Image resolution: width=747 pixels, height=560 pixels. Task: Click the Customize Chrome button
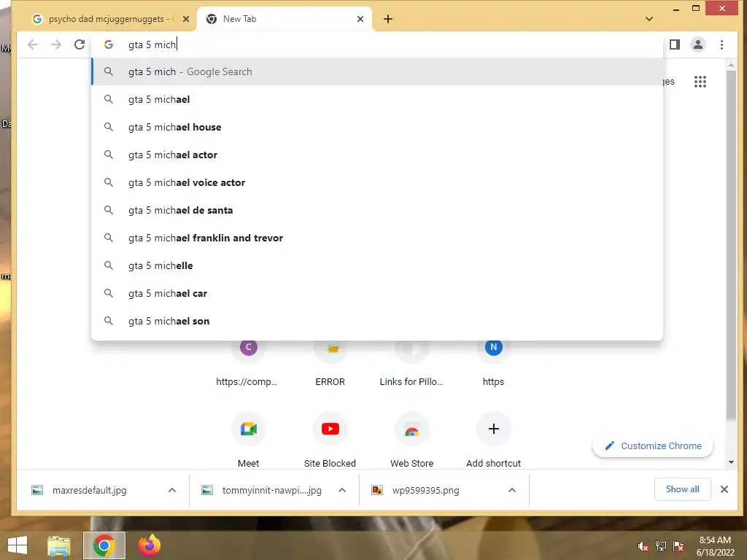coord(653,446)
